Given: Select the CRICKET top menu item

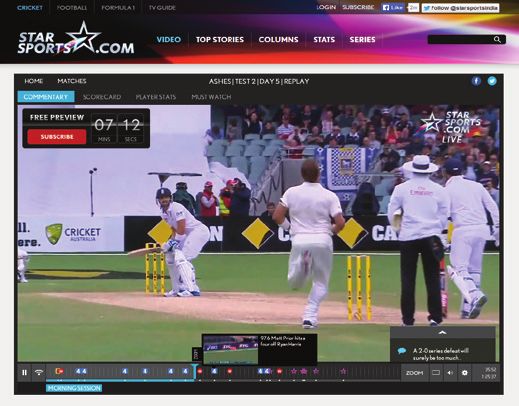Looking at the screenshot, I should (x=30, y=7).
